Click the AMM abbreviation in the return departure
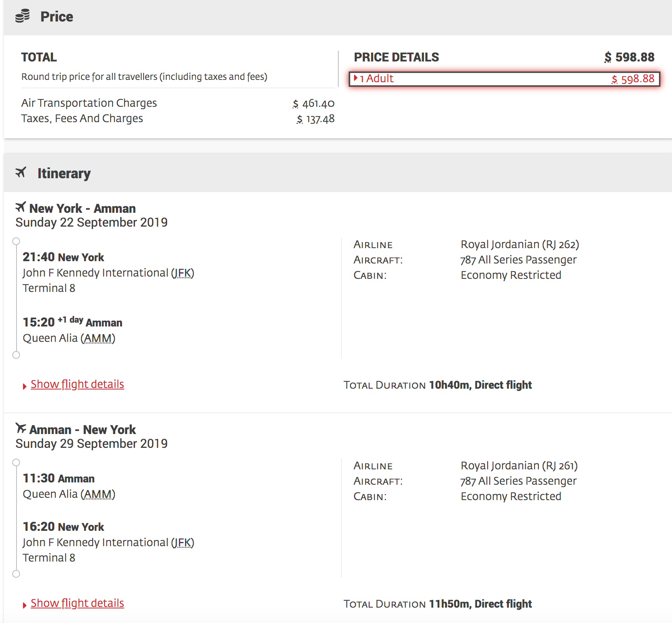Image resolution: width=672 pixels, height=623 pixels. pos(98,494)
